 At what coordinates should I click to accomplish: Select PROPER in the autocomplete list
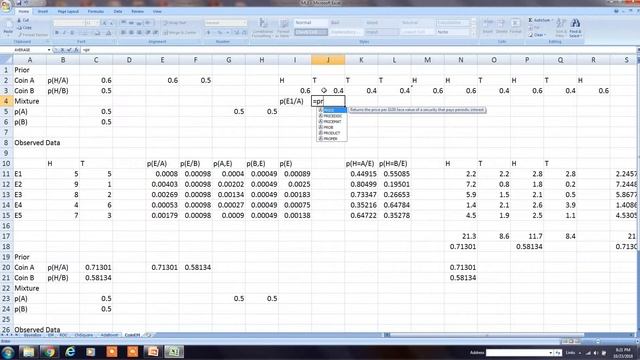tap(332, 139)
